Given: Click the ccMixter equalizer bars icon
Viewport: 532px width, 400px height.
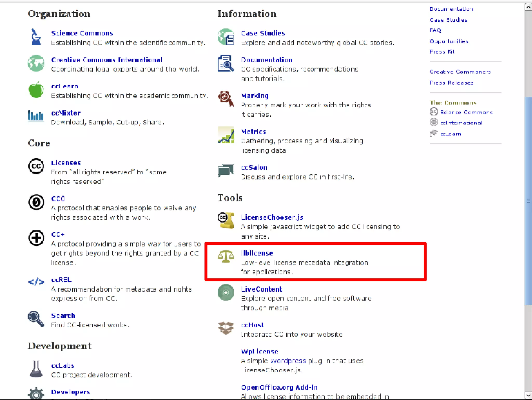Looking at the screenshot, I should [x=36, y=116].
